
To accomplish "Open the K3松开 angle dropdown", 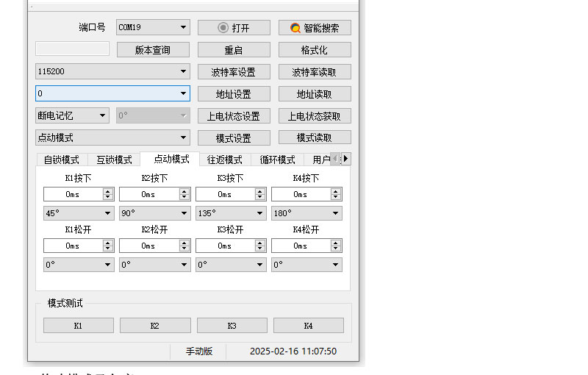I will coord(231,265).
